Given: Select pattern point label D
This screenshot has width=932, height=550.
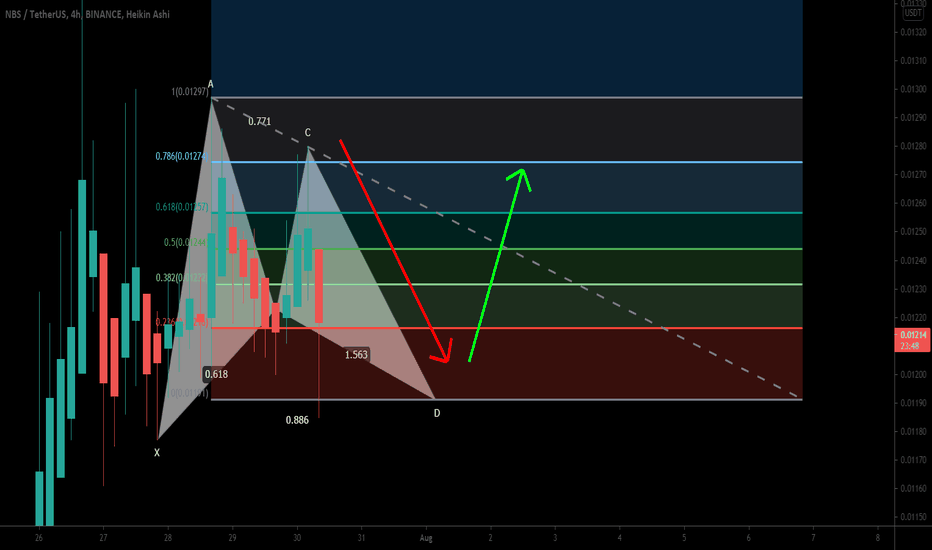Looking at the screenshot, I should (x=437, y=413).
